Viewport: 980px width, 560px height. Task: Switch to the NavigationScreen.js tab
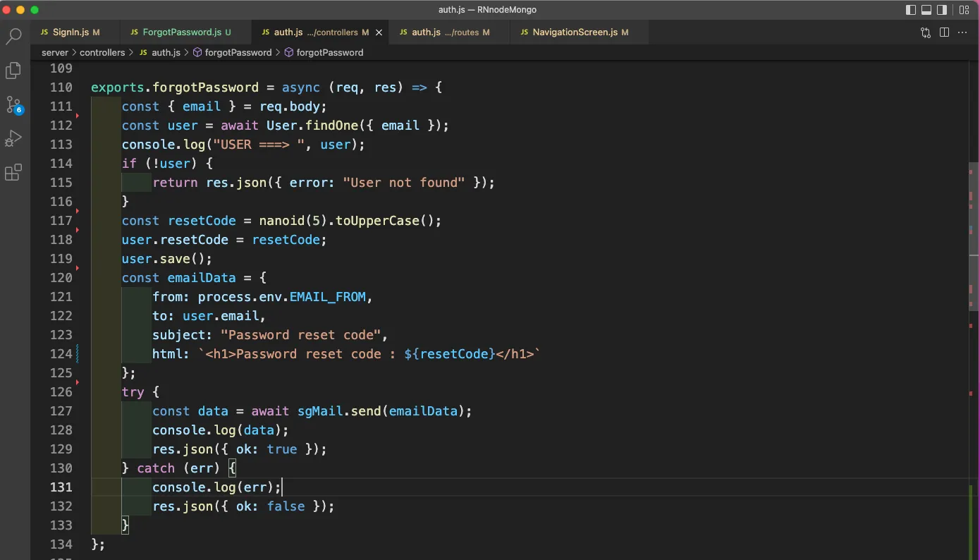tap(580, 32)
